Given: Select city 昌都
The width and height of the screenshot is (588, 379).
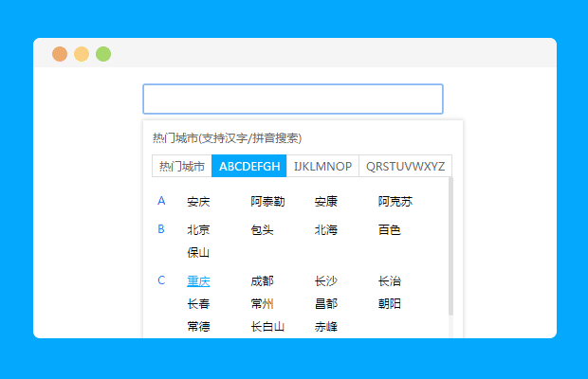Looking at the screenshot, I should (x=326, y=304).
